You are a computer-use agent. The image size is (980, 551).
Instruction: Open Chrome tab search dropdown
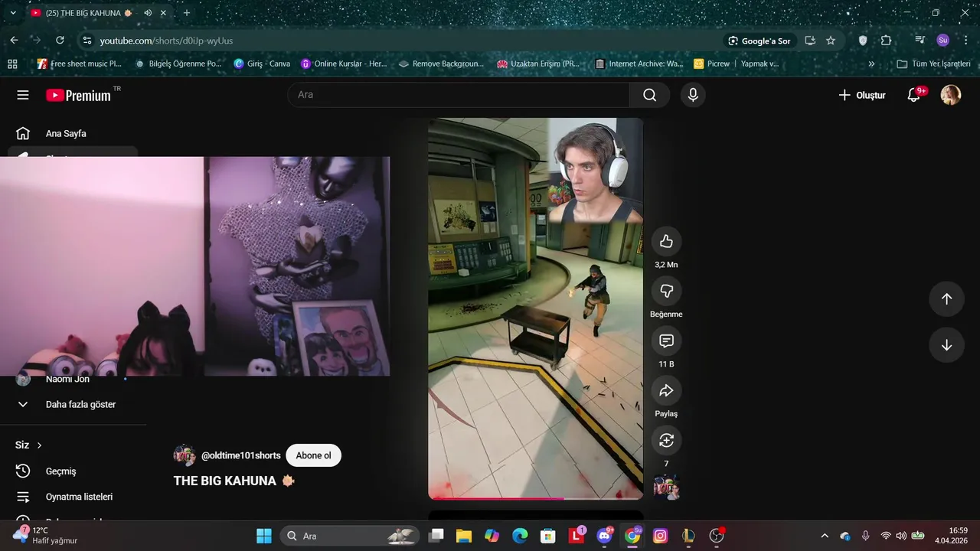[13, 13]
